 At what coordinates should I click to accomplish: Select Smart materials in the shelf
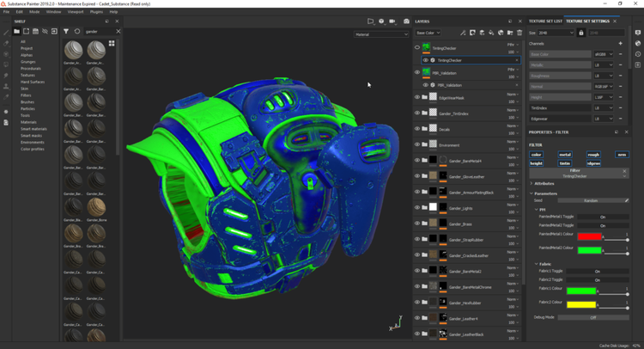coord(32,129)
